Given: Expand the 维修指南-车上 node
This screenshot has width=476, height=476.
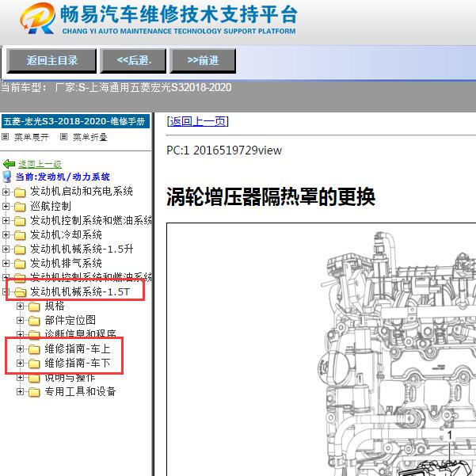Looking at the screenshot, I should 20,348.
